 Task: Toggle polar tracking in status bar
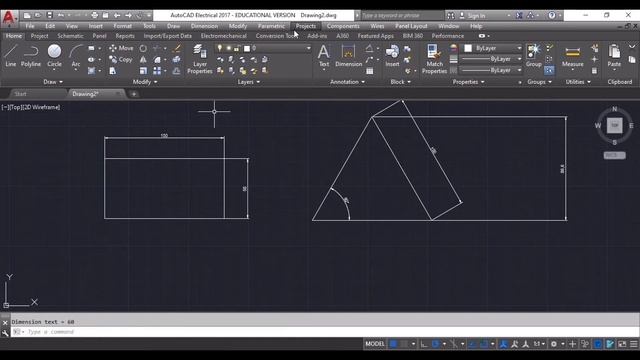coord(436,344)
